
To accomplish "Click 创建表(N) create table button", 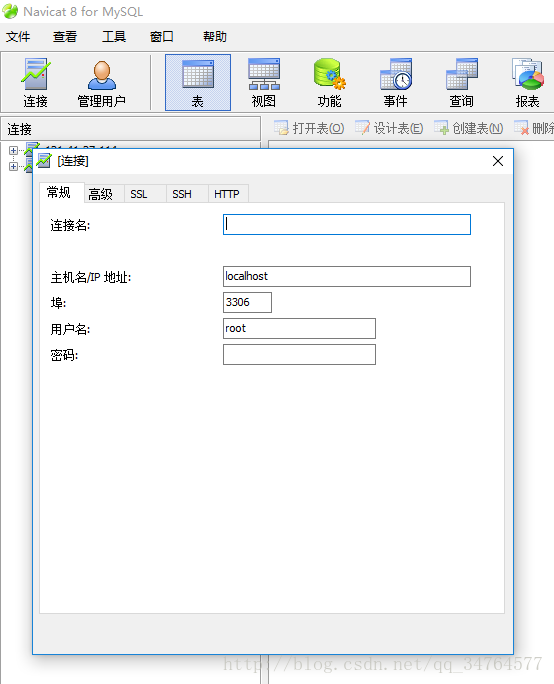I will 469,128.
